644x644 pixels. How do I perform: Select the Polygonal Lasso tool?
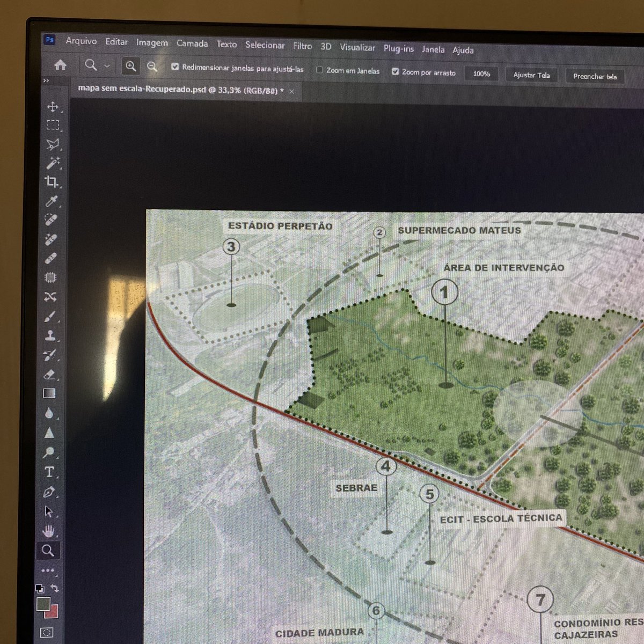pyautogui.click(x=53, y=144)
